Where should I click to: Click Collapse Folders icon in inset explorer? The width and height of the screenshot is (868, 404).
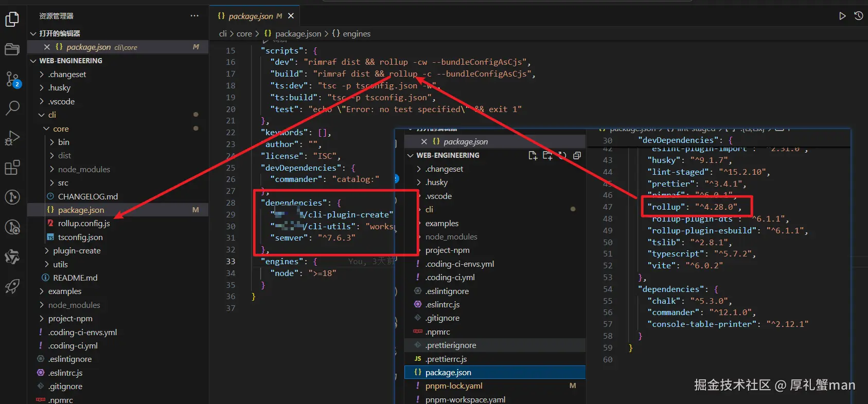click(x=577, y=155)
